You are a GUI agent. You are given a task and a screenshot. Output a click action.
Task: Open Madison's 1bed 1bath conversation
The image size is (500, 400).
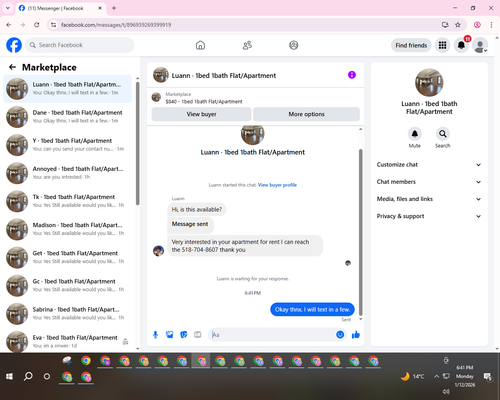[x=68, y=229]
